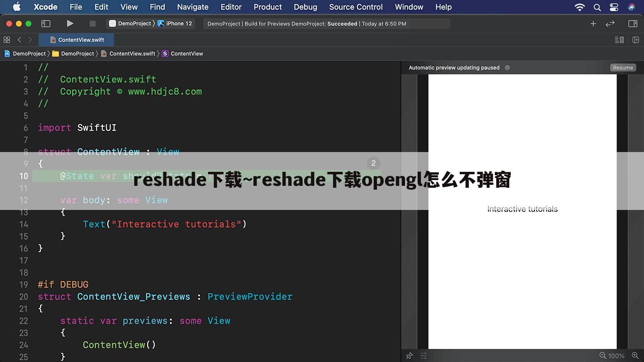644x362 pixels.
Task: Open the preview canvas settings sliders icon
Action: pos(423,356)
